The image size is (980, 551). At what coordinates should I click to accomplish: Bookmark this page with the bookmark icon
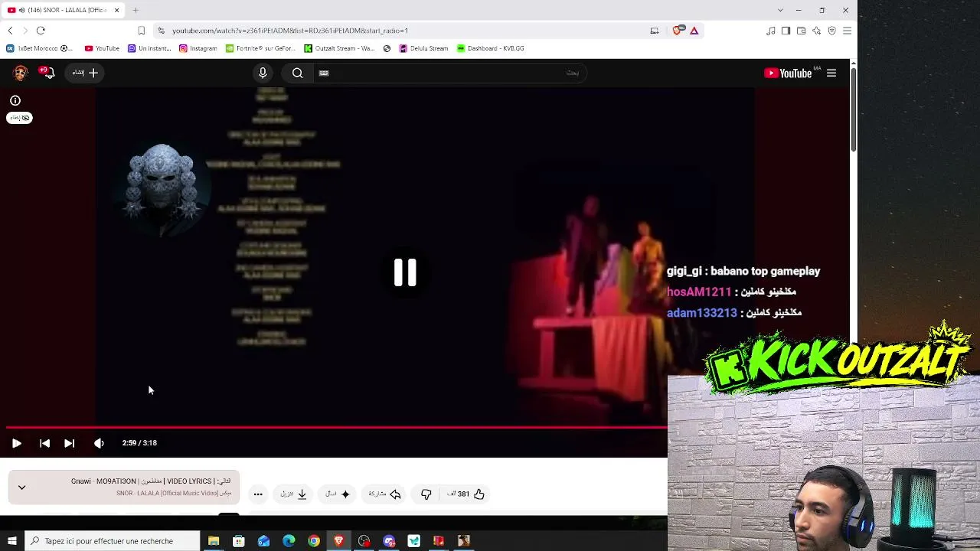(x=142, y=31)
